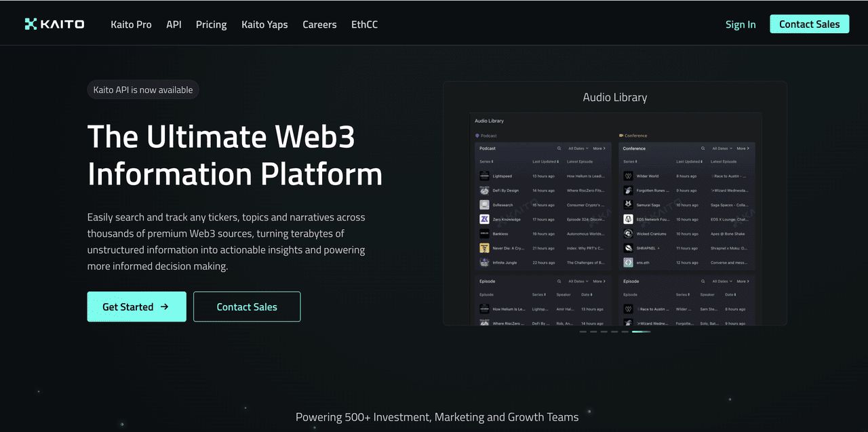Click the Sign In link

(740, 24)
